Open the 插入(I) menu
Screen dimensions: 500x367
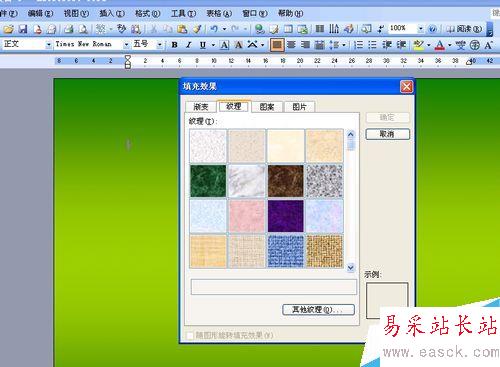point(112,14)
